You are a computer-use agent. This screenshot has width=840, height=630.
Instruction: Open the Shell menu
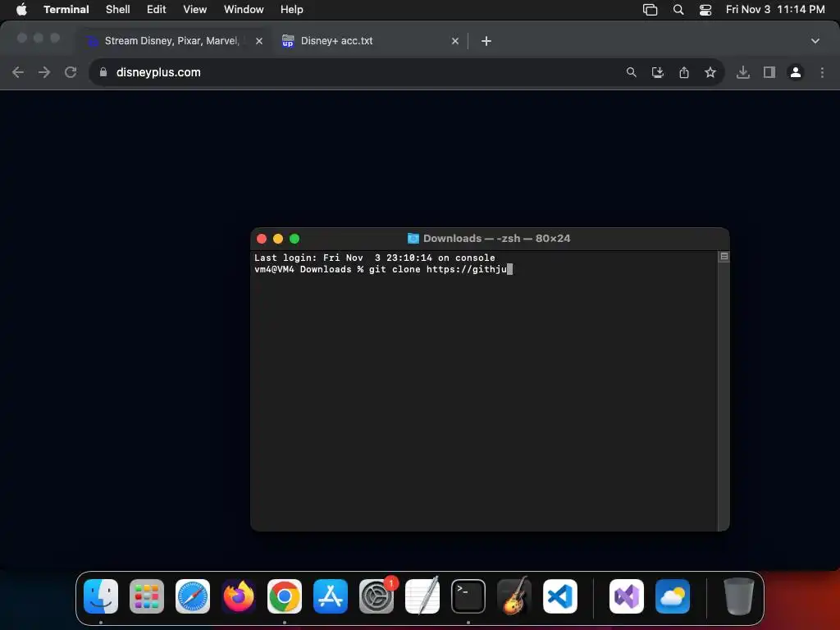[x=118, y=10]
